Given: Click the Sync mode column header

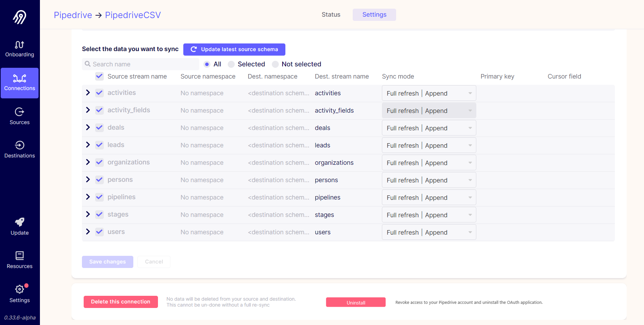Looking at the screenshot, I should (x=398, y=76).
